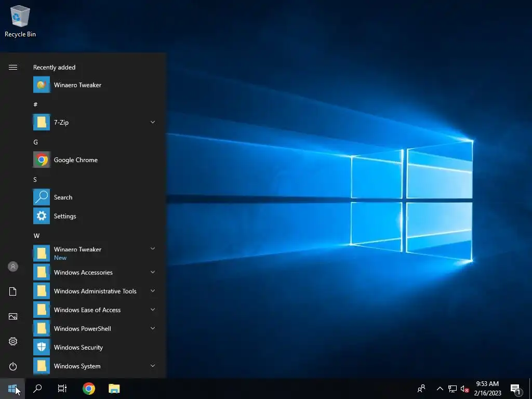The image size is (532, 399).
Task: Click Show Desktop sliver at taskbar end
Action: pos(530,389)
